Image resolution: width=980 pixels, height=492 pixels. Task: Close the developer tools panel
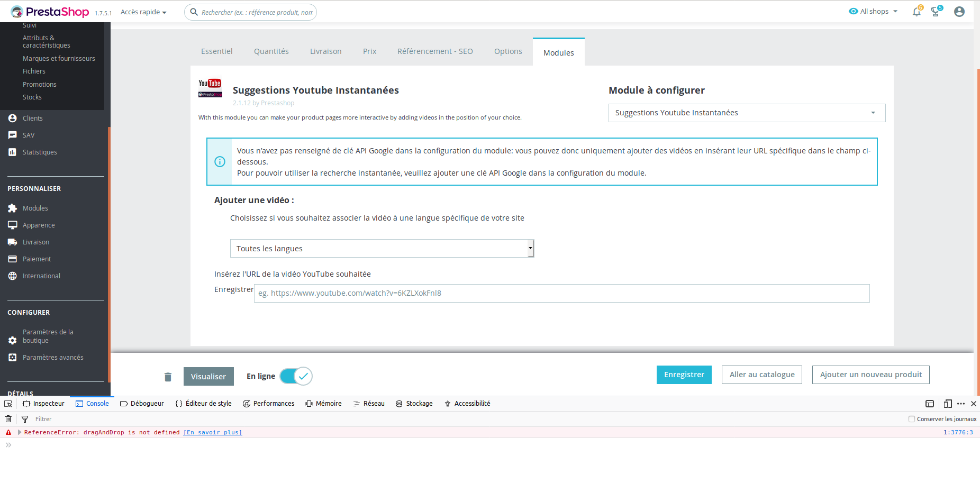tap(974, 404)
